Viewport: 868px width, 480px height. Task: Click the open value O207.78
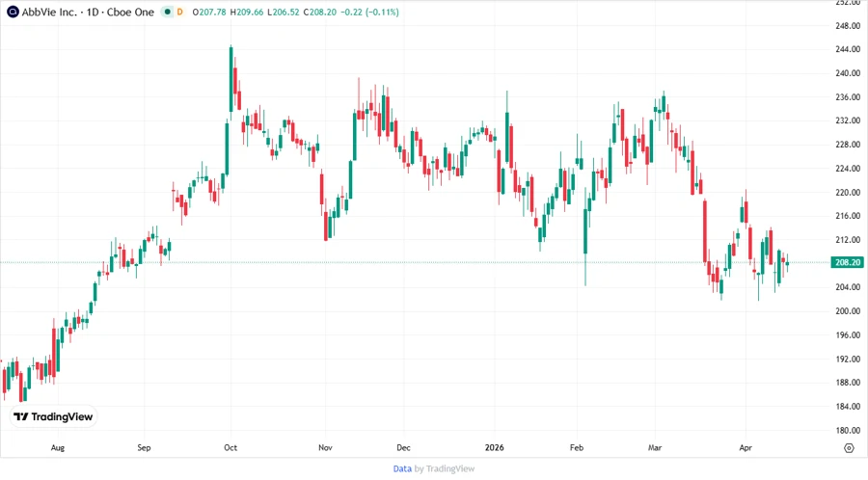click(x=209, y=12)
